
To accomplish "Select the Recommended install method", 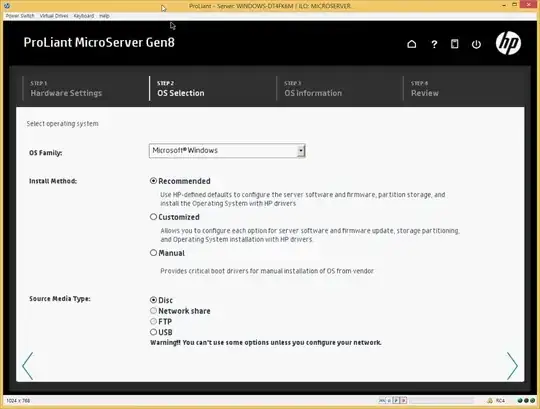I will click(153, 181).
